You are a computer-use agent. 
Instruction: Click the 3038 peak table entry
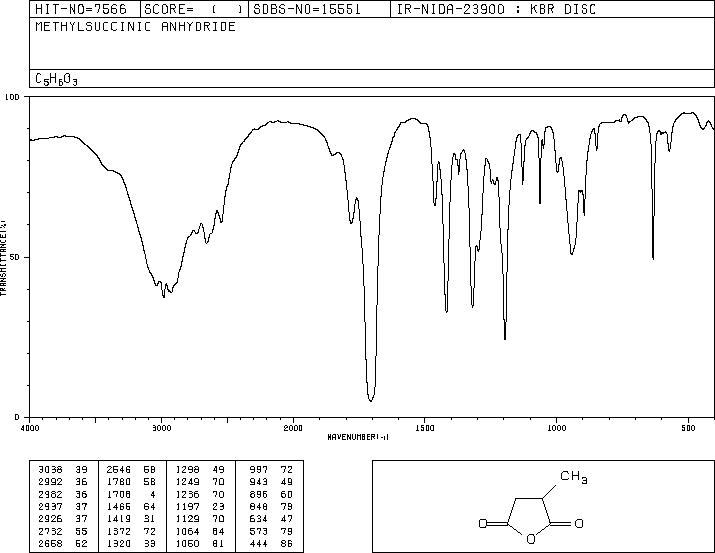(50, 470)
